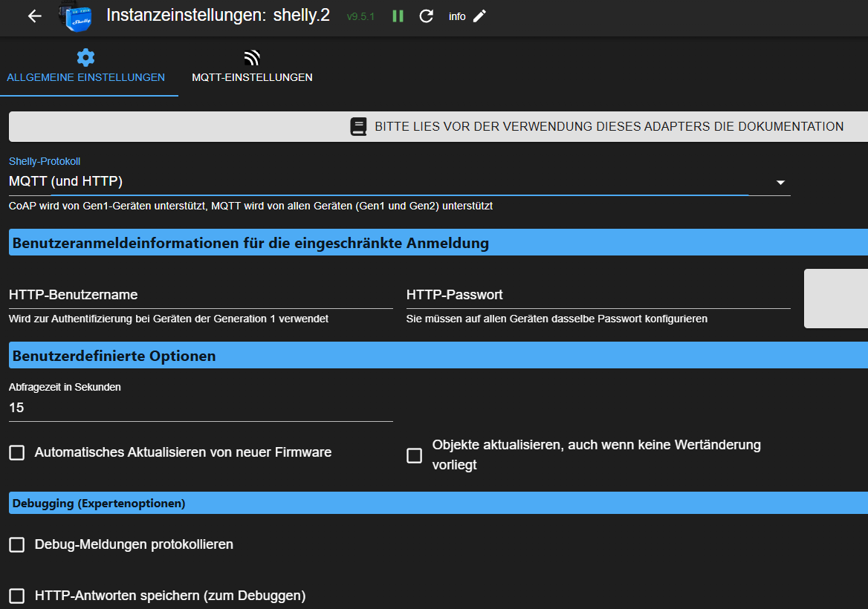The image size is (868, 609).
Task: Open the Shelly-Protokoll dropdown arrow
Action: [780, 182]
